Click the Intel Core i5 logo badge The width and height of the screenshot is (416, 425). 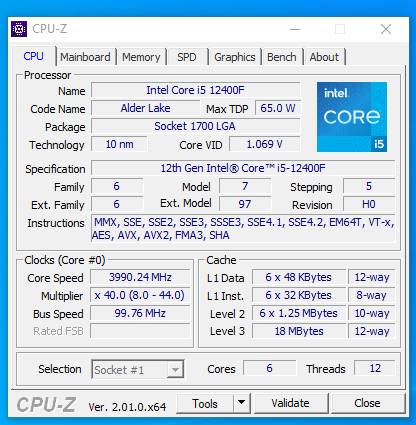tap(352, 117)
